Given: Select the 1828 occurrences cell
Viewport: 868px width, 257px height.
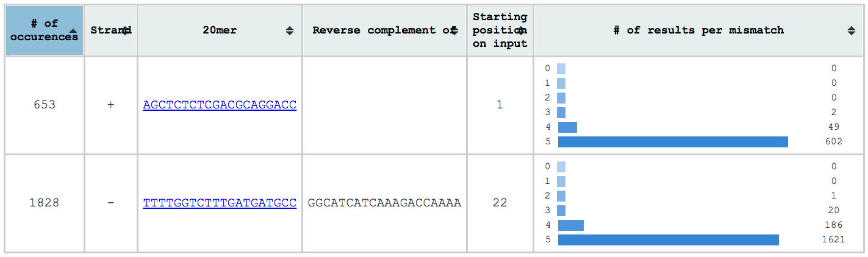Looking at the screenshot, I should pos(45,203).
